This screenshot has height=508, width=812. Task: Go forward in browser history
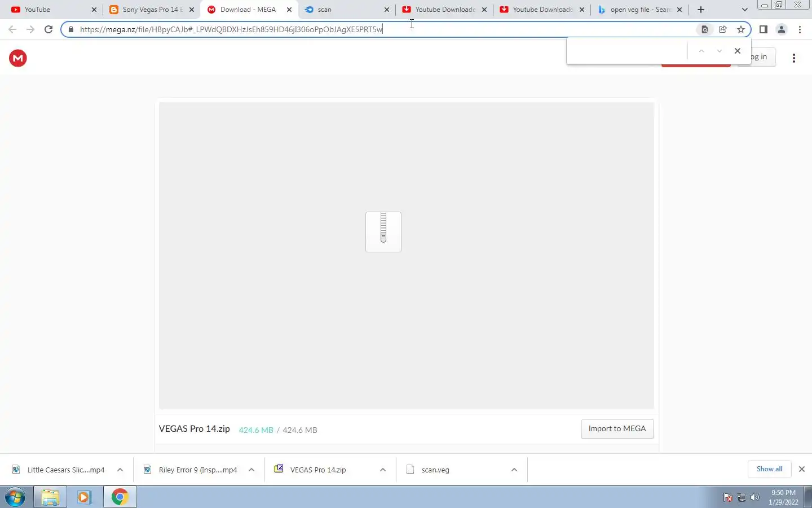click(x=30, y=29)
